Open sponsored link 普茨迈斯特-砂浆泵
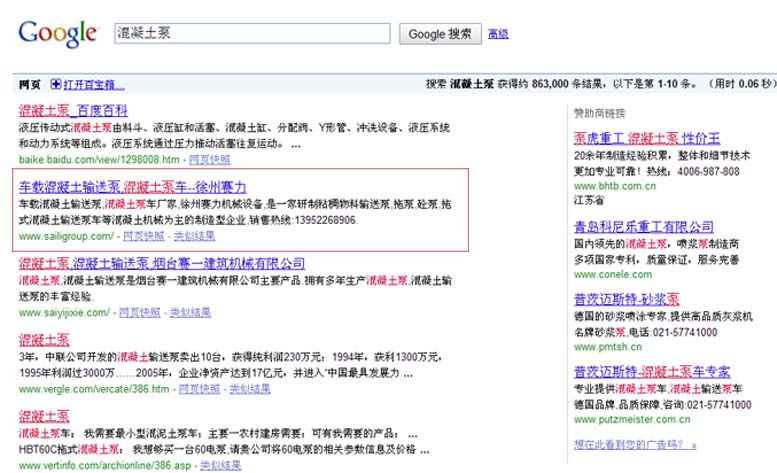This screenshot has height=473, width=777. (x=626, y=299)
